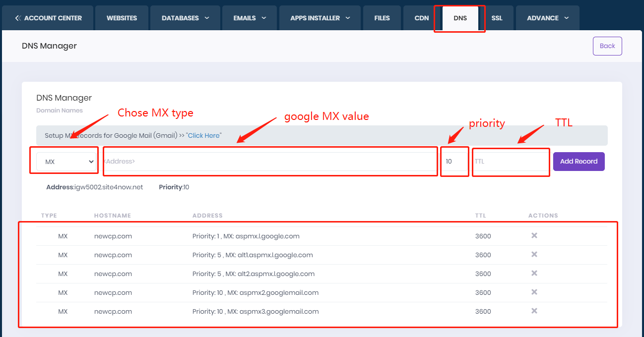The height and width of the screenshot is (337, 644).
Task: Click the TTL input field
Action: 511,162
